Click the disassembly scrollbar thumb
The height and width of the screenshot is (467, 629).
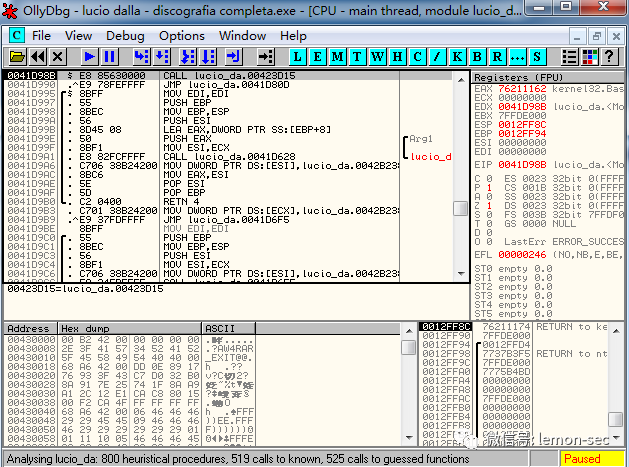pos(461,208)
